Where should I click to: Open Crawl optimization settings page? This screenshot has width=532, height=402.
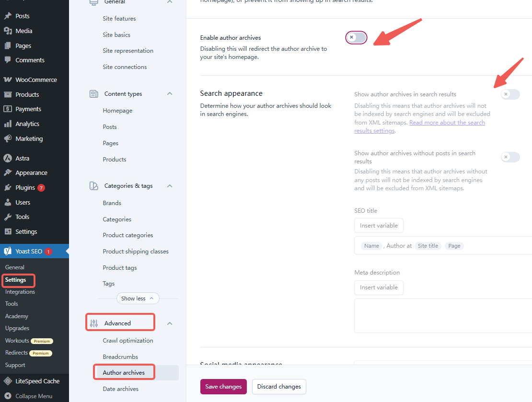pyautogui.click(x=128, y=341)
